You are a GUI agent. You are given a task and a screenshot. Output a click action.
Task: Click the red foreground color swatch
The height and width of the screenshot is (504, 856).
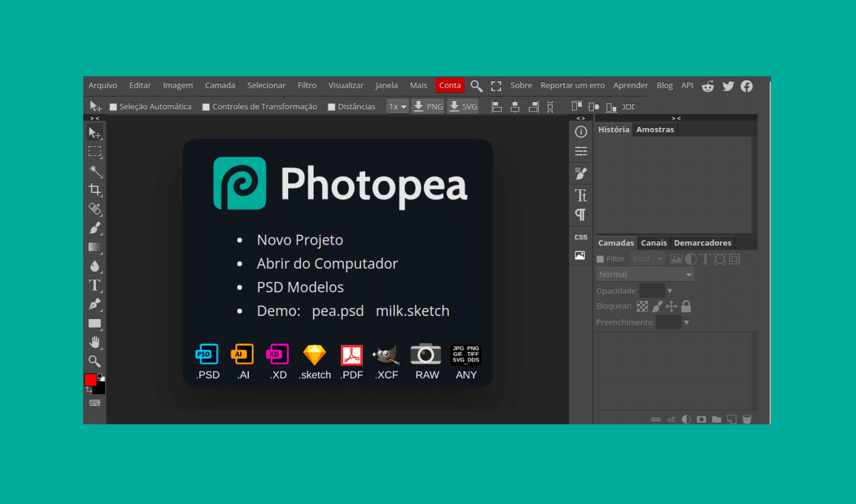click(90, 379)
